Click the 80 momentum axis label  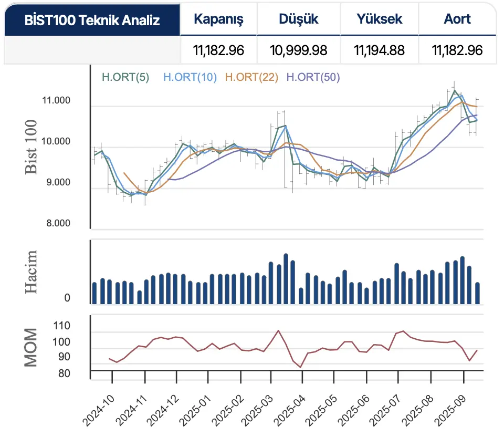(x=64, y=373)
